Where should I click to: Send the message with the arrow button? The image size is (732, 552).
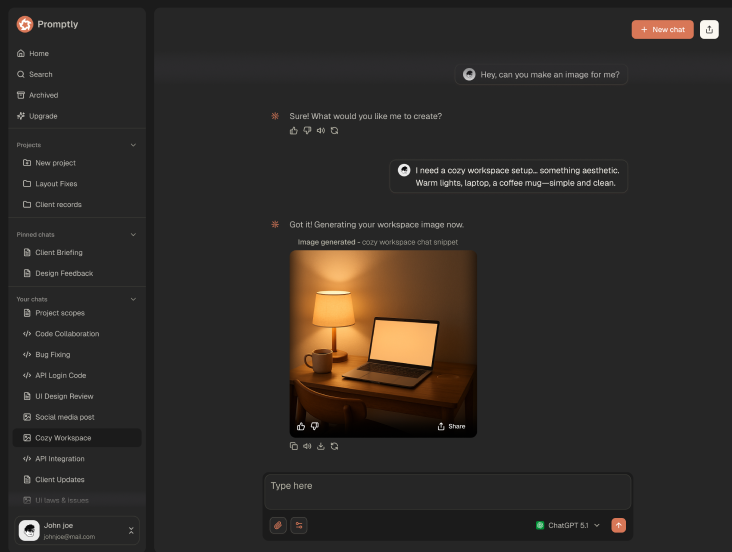pos(619,525)
